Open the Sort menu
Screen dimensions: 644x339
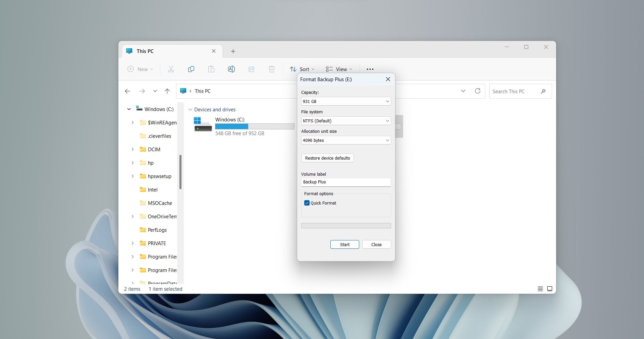pyautogui.click(x=302, y=69)
